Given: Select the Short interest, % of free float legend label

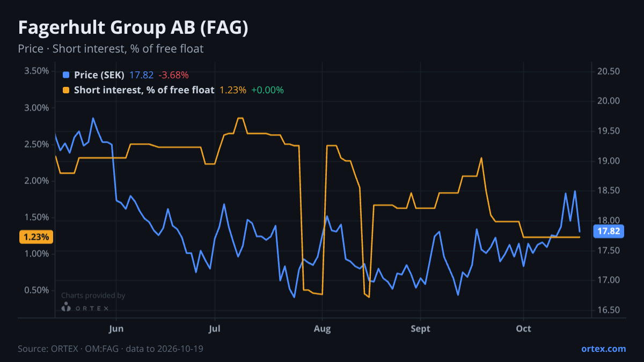Looking at the screenshot, I should (x=144, y=90).
